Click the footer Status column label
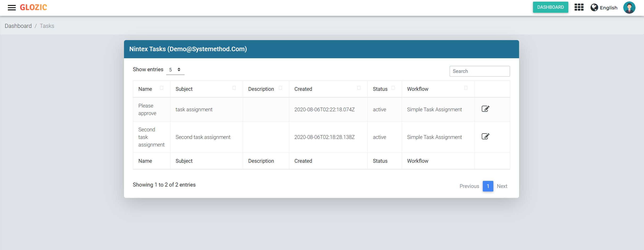Viewport: 644px width, 250px height. pos(380,161)
